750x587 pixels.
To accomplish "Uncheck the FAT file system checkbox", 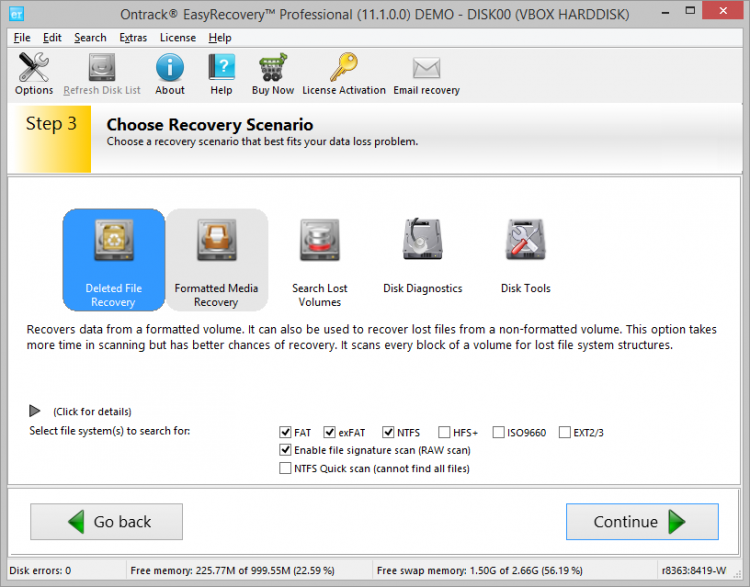I will [x=285, y=432].
